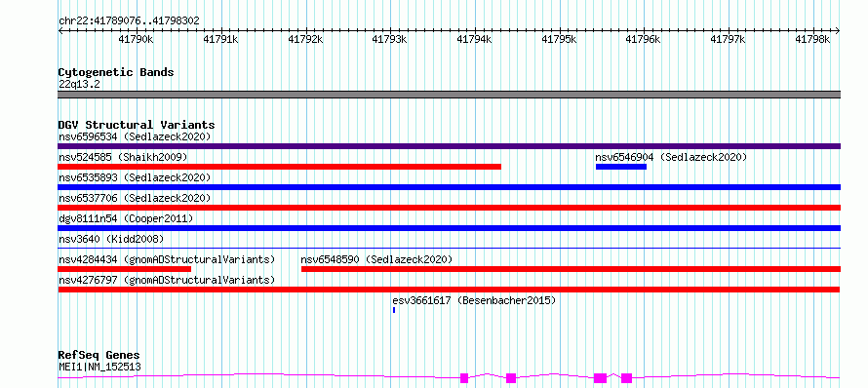
Task: Click the second magenta MEI1 exon box
Action: (511, 378)
